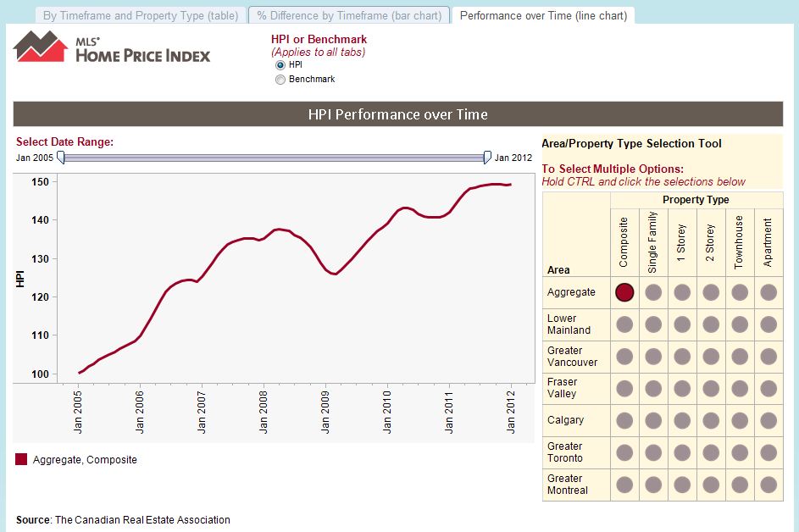Switch to % Difference by Timeframe tab
The image size is (799, 532).
point(348,15)
